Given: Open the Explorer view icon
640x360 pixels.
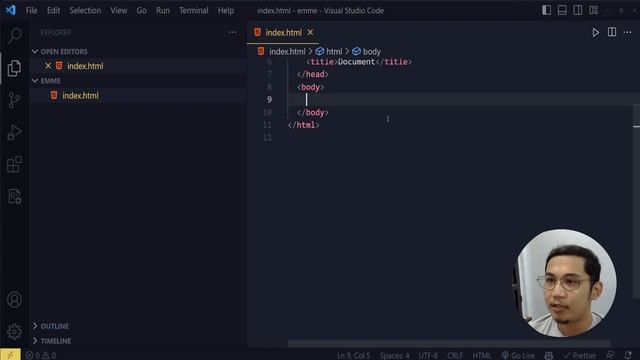Looking at the screenshot, I should tap(14, 68).
